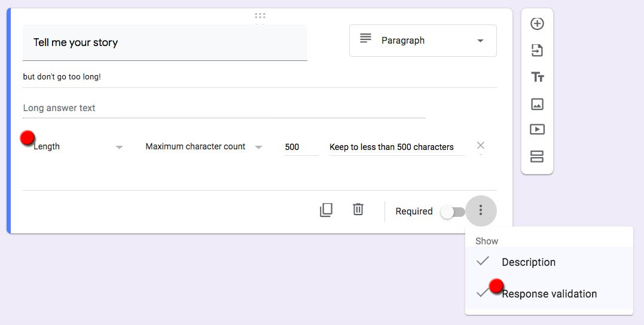Click the Add section icon

[x=537, y=157]
